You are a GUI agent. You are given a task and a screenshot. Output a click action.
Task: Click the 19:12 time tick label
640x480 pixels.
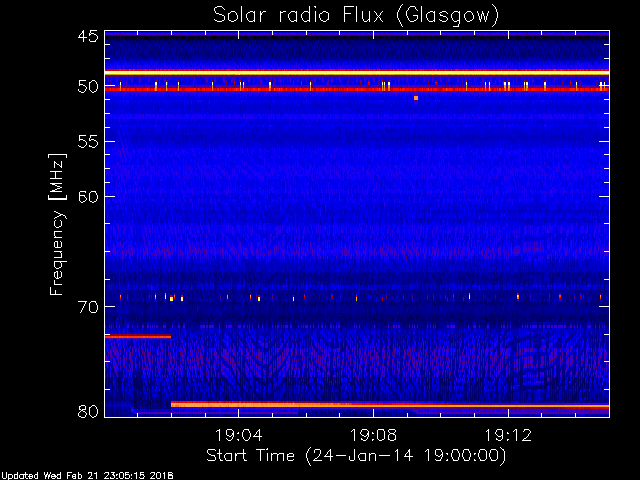point(508,435)
